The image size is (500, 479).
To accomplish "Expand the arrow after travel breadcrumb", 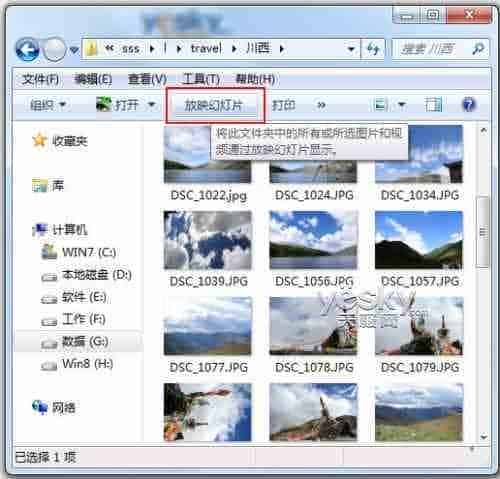I will pos(234,49).
